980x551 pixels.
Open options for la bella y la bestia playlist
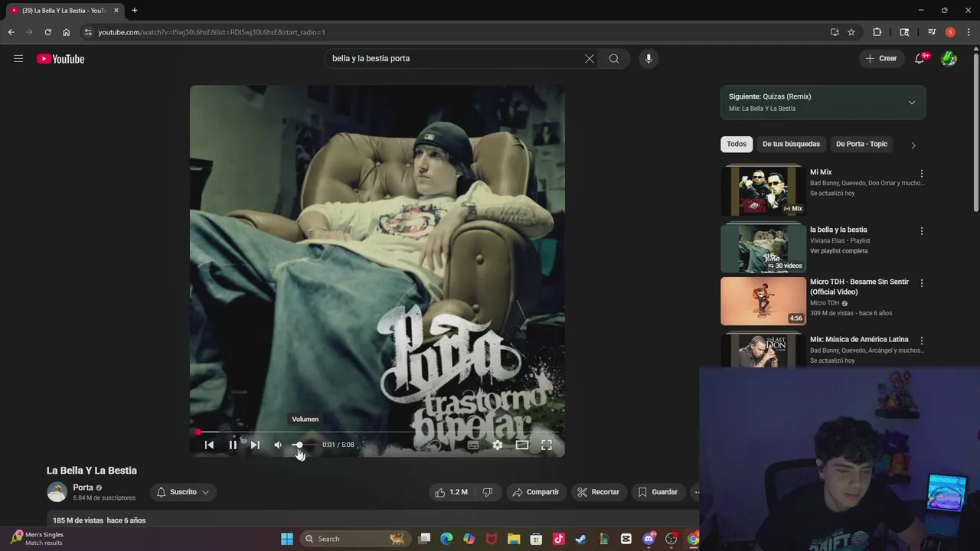(922, 231)
